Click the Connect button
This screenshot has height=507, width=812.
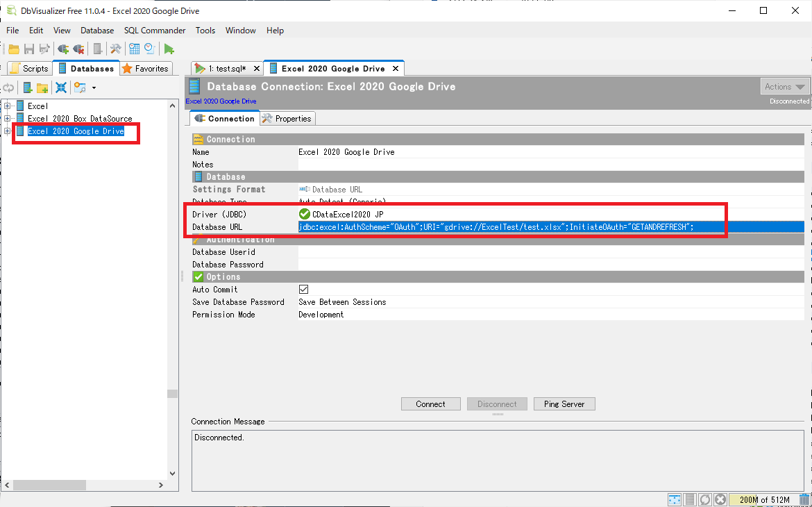430,404
